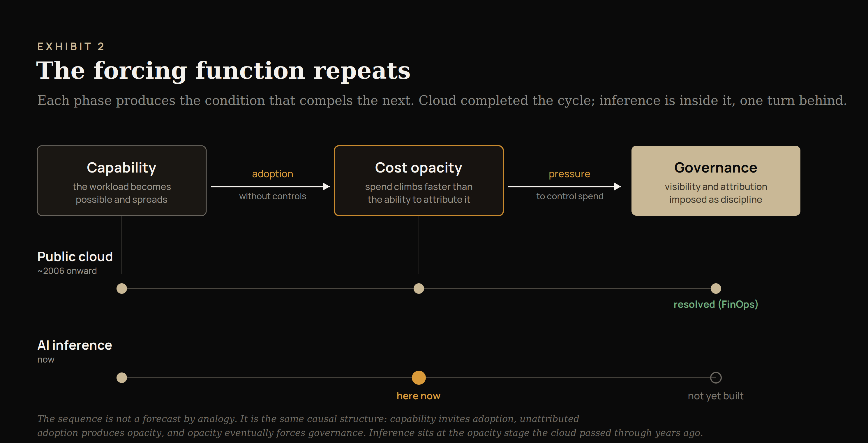
Task: Click the tan Governance box
Action: (716, 181)
